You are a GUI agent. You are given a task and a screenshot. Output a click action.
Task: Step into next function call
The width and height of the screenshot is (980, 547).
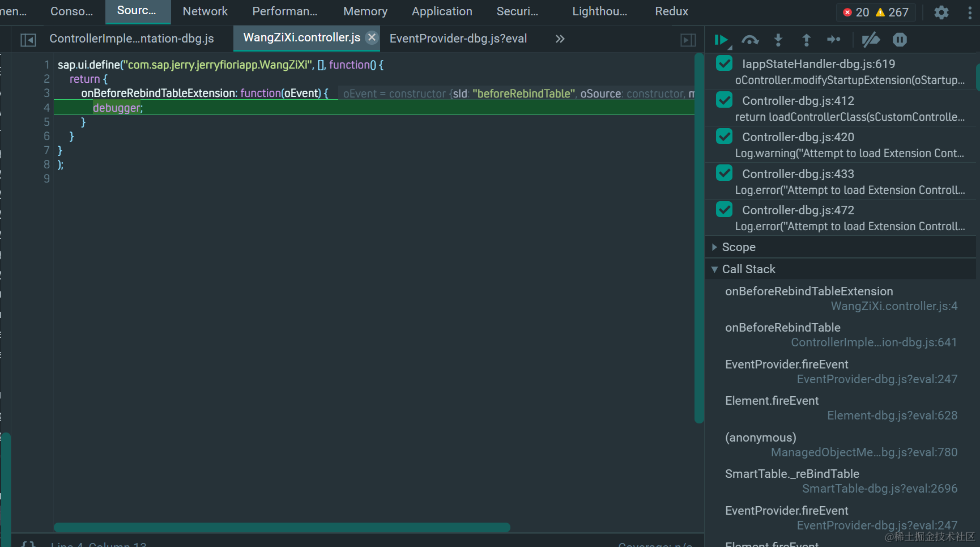[778, 40]
